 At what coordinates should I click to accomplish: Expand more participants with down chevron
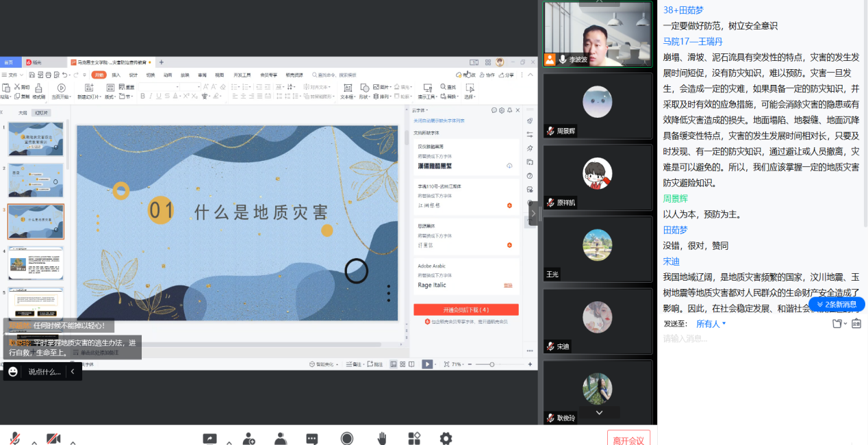[x=599, y=412]
